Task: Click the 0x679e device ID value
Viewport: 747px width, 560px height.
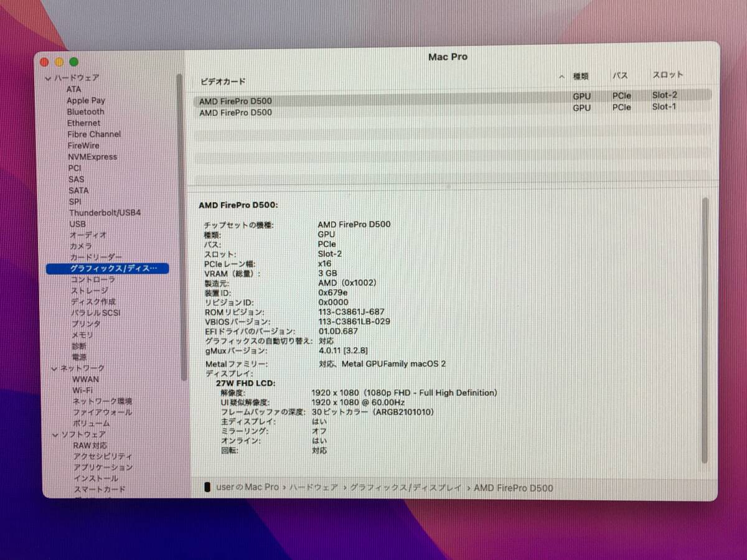Action: [333, 292]
